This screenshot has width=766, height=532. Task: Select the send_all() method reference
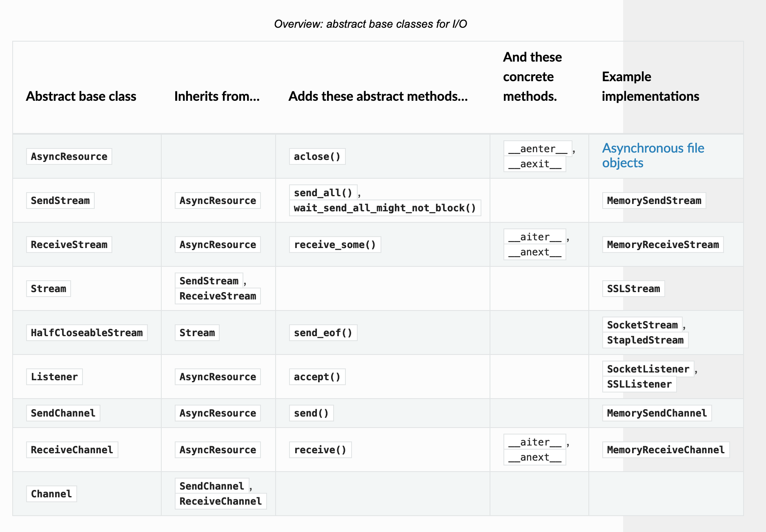pyautogui.click(x=323, y=193)
